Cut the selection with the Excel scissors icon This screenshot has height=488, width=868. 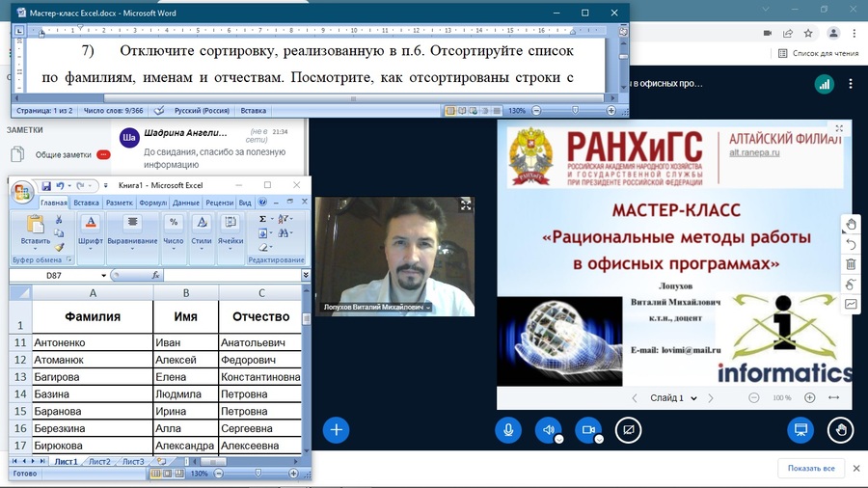pyautogui.click(x=59, y=220)
